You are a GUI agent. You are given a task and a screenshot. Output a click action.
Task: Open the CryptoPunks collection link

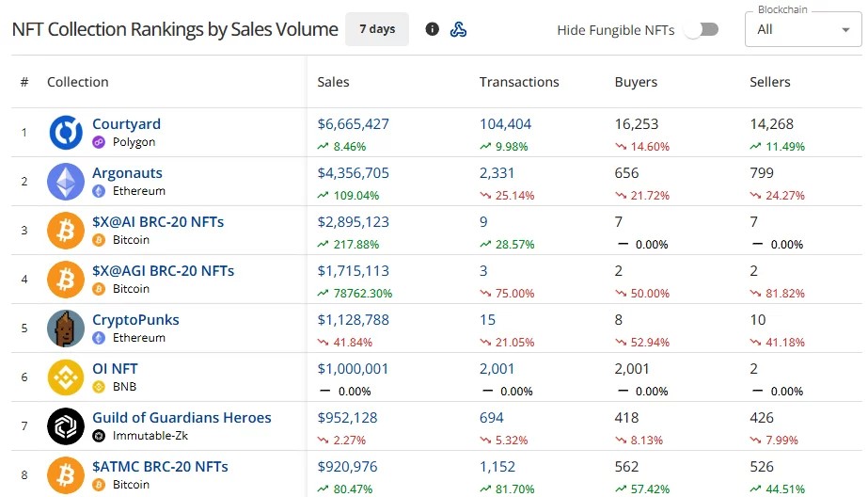(x=135, y=320)
